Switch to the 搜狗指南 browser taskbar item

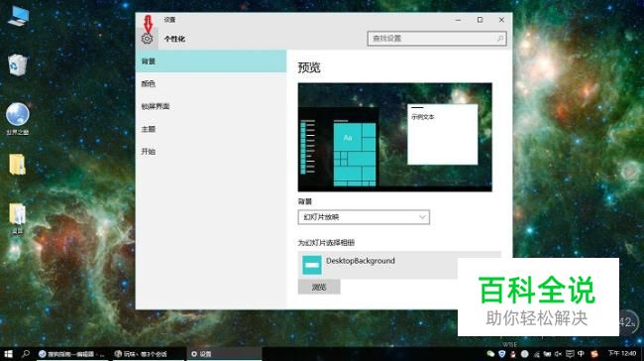coord(72,354)
